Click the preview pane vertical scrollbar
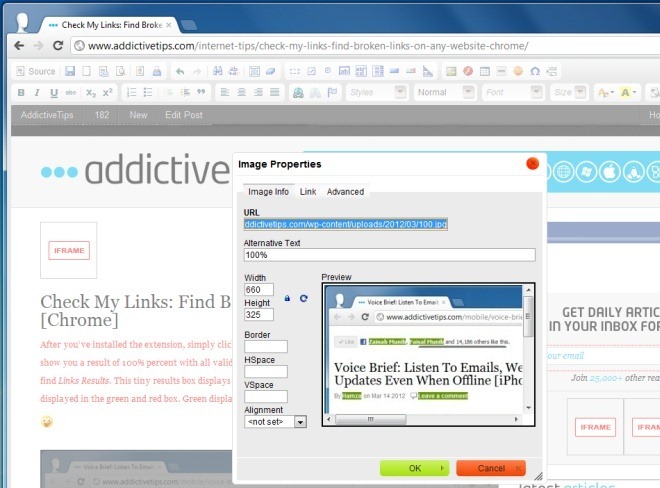Viewport: 660px width, 488px height. coord(528,349)
